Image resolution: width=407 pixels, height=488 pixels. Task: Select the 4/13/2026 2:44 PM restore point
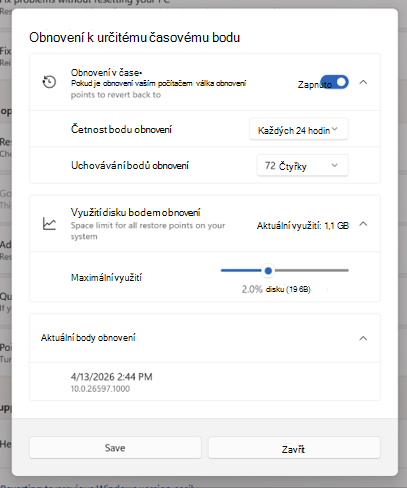(205, 382)
